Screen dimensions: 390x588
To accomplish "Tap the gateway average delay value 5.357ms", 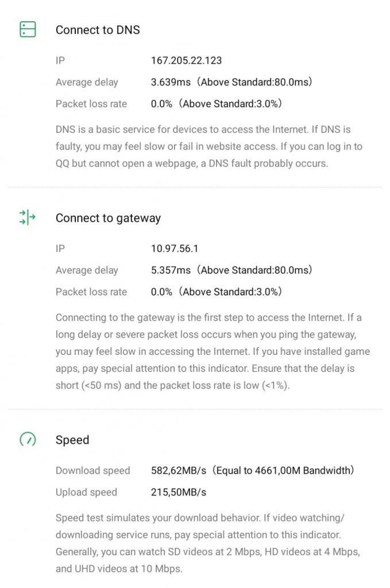I will point(171,270).
